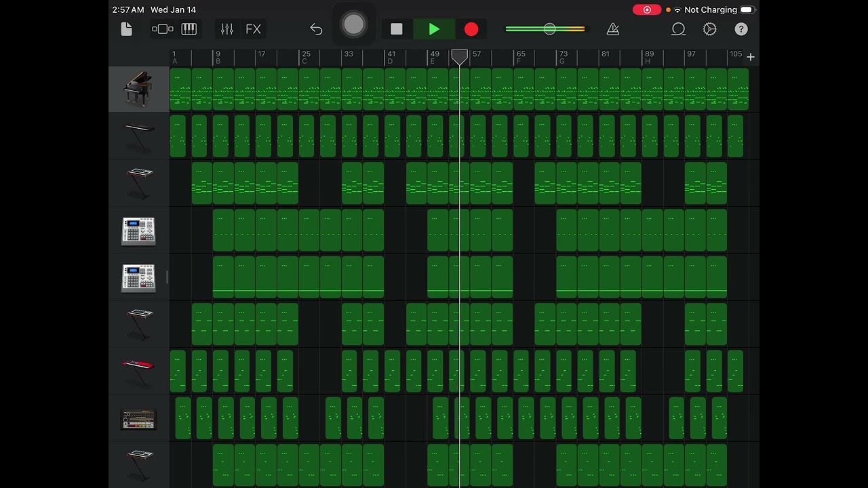Open the song settings gear

(710, 29)
